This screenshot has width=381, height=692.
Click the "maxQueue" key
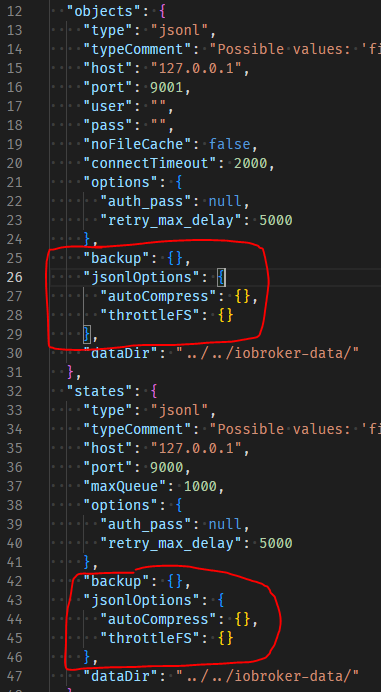128,486
